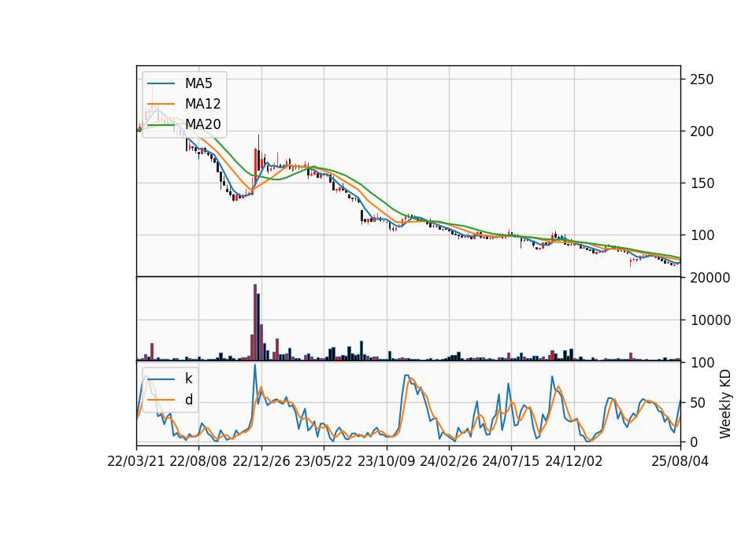Click the 24/12/02 date tick label
This screenshot has width=756, height=543.
point(574,461)
